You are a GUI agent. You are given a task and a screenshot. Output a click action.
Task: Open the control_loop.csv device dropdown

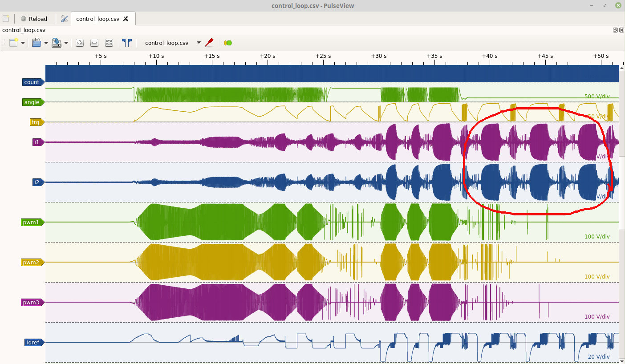click(x=199, y=43)
